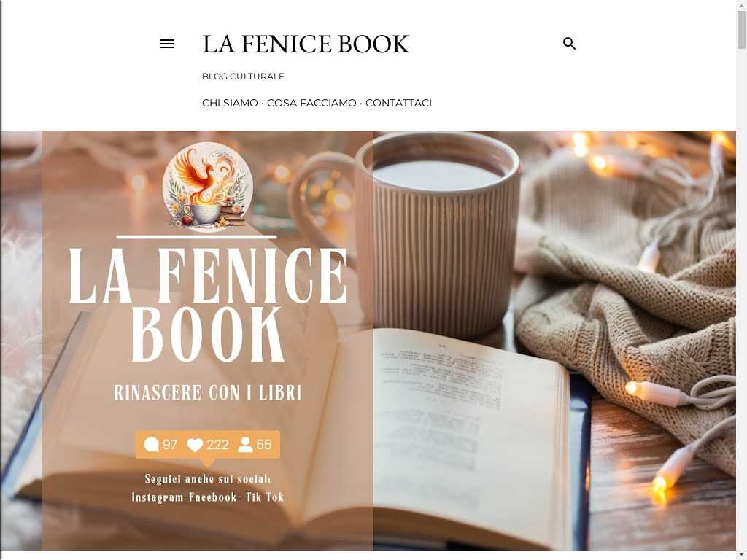Go to the CONTATTACI page
This screenshot has width=747, height=560.
pyautogui.click(x=398, y=103)
